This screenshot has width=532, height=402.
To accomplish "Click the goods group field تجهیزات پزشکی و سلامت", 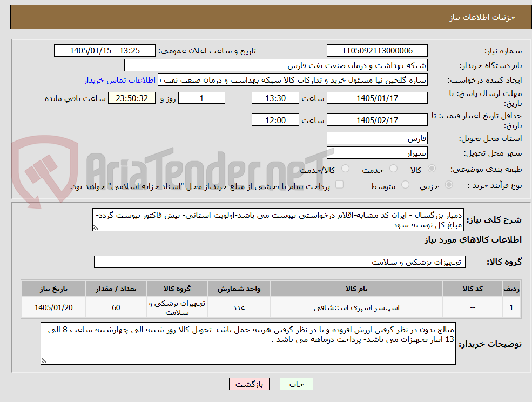I will coord(280,262).
